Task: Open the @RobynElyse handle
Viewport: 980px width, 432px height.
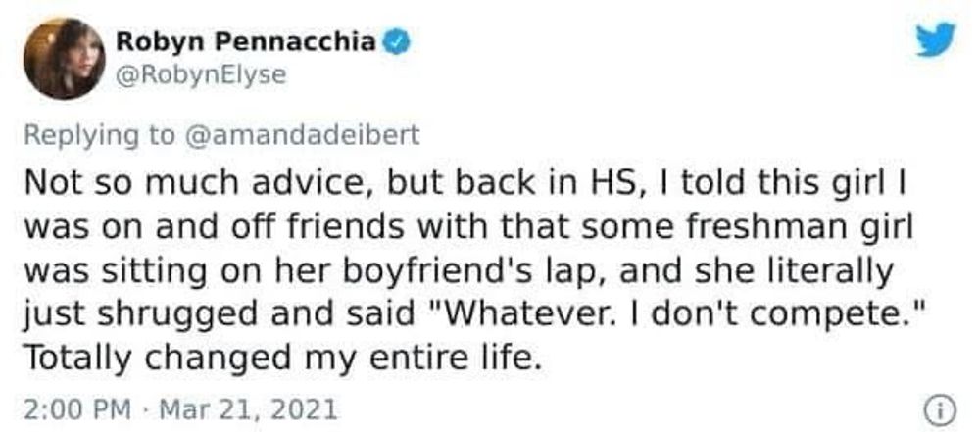Action: 201,74
